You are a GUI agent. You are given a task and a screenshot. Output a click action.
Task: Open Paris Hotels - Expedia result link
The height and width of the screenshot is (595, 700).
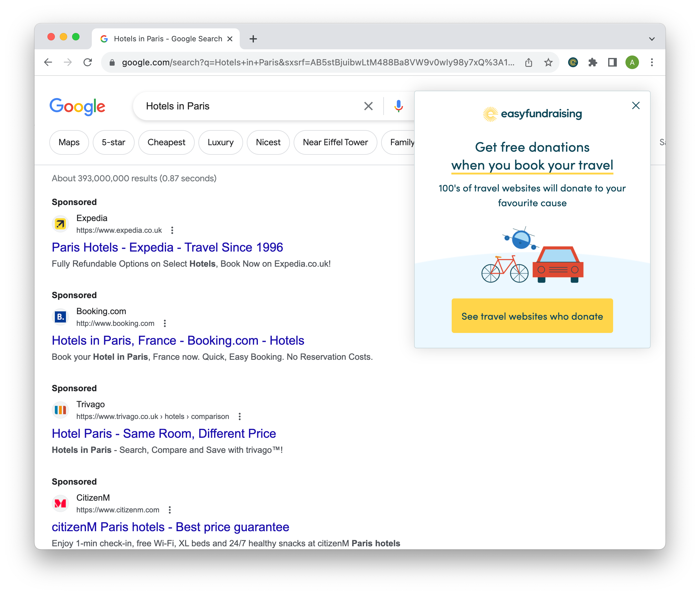[167, 247]
